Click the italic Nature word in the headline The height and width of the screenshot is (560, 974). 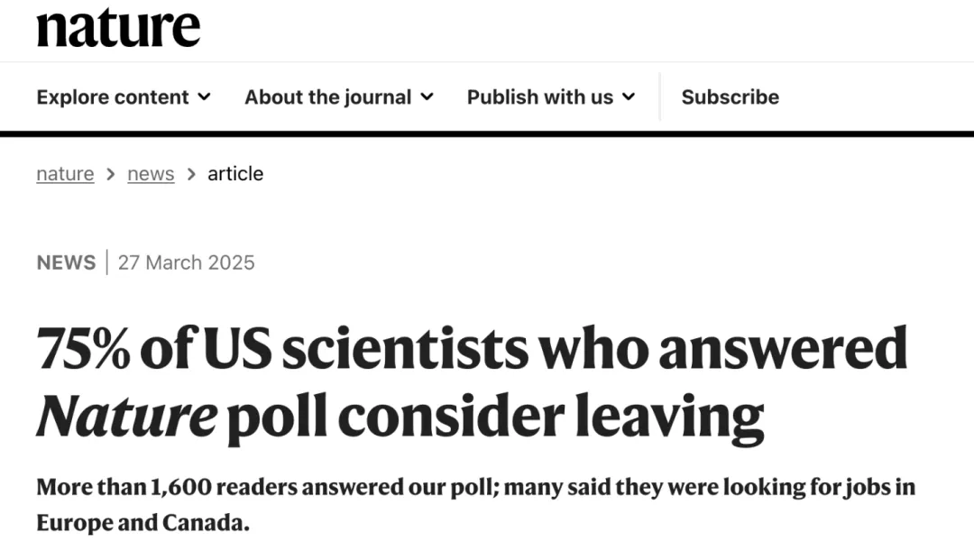127,416
